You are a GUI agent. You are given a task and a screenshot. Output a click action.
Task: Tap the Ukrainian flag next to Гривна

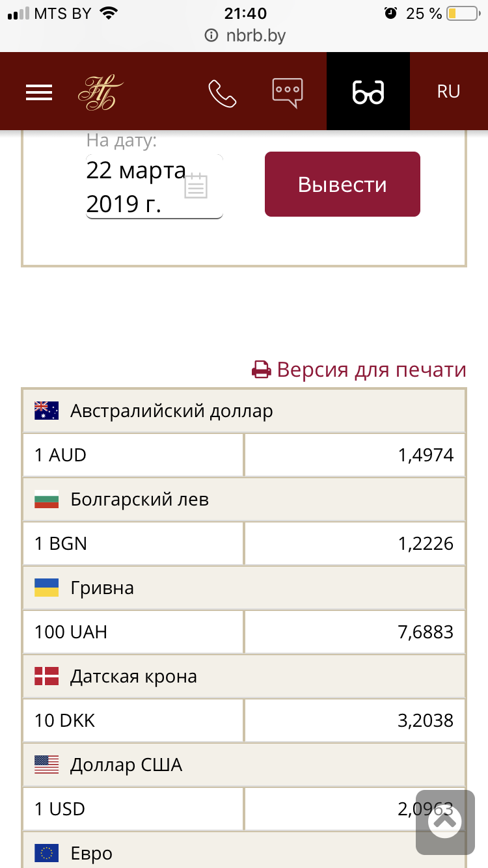pos(47,588)
